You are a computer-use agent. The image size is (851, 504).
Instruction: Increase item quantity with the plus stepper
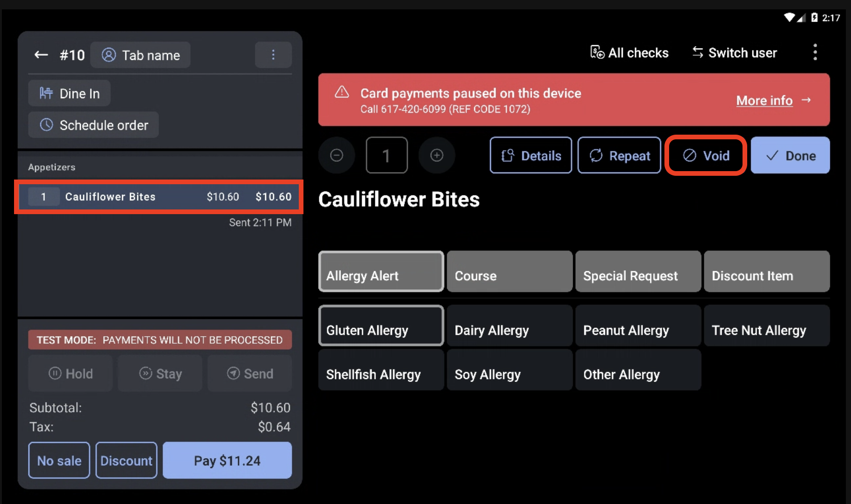pos(437,155)
